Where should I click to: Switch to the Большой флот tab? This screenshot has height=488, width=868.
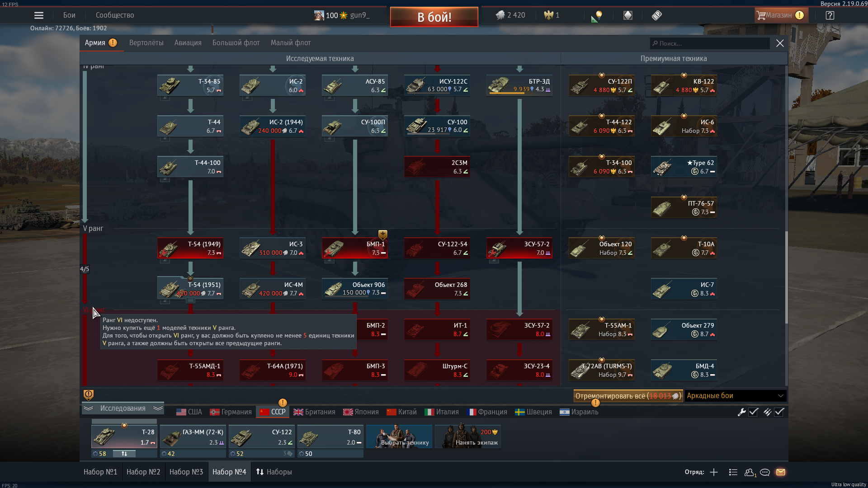click(236, 43)
